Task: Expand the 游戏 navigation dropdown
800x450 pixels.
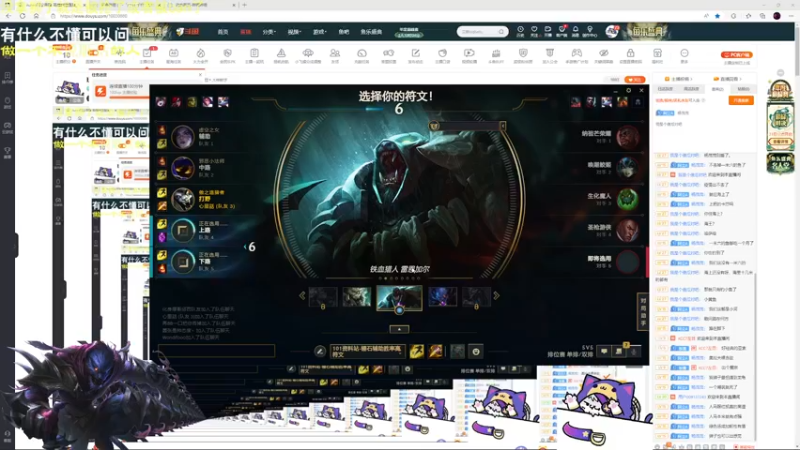Action: pyautogui.click(x=319, y=32)
